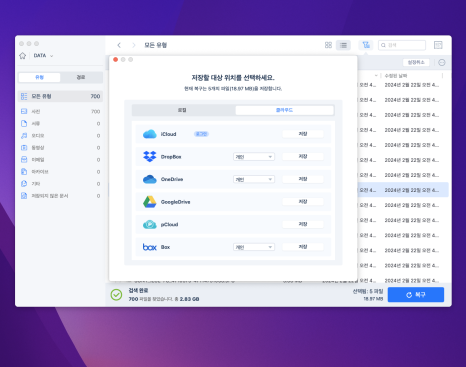Click the iCloud cloud logo
The image size is (466, 367).
pos(150,134)
